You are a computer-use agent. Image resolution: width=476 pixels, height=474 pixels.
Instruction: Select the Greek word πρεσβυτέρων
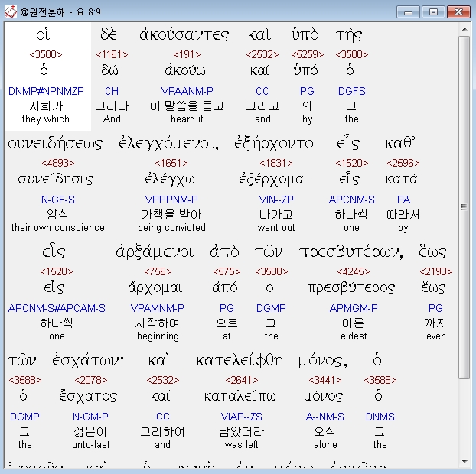(351, 252)
